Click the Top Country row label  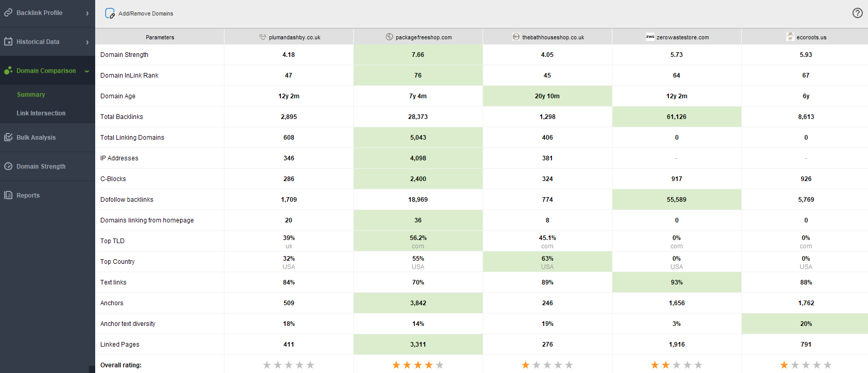(x=117, y=262)
